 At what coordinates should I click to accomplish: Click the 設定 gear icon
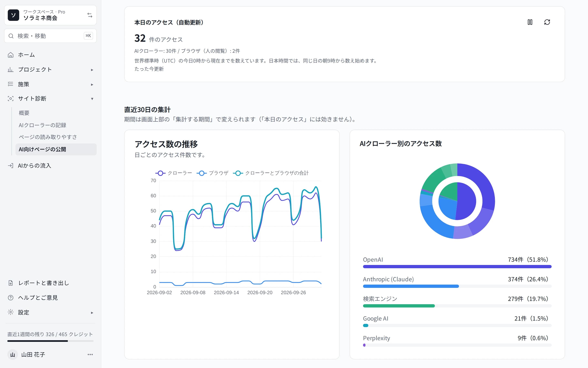[10, 312]
